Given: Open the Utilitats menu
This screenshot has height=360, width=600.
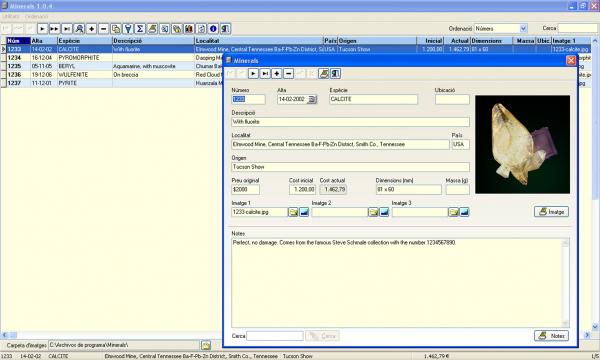Looking at the screenshot, I should [11, 16].
